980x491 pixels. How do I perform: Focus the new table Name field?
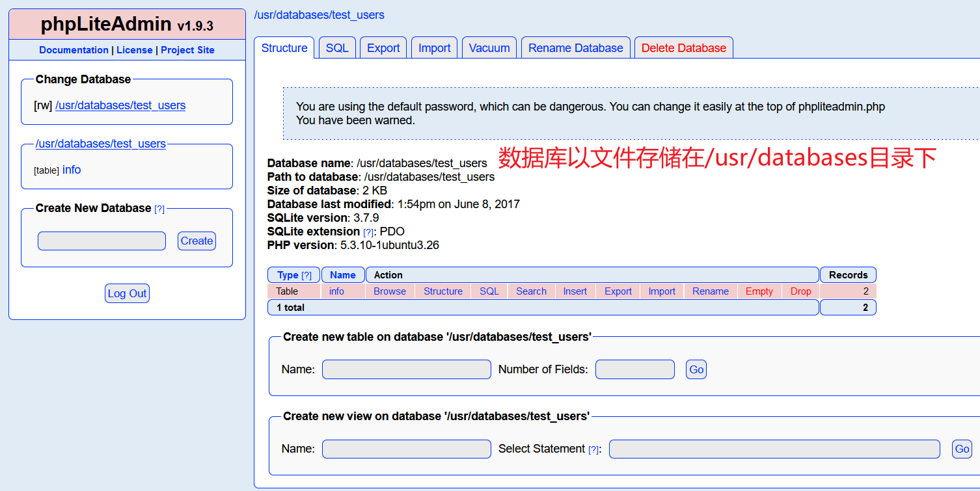coord(407,369)
